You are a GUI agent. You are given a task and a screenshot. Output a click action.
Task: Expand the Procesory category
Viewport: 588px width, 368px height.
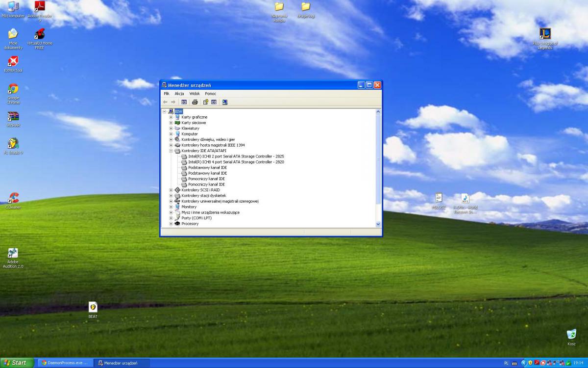coord(171,224)
